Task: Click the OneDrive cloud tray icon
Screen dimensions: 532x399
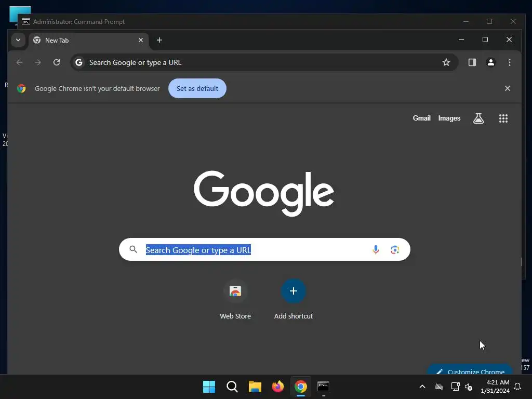Action: (439, 387)
